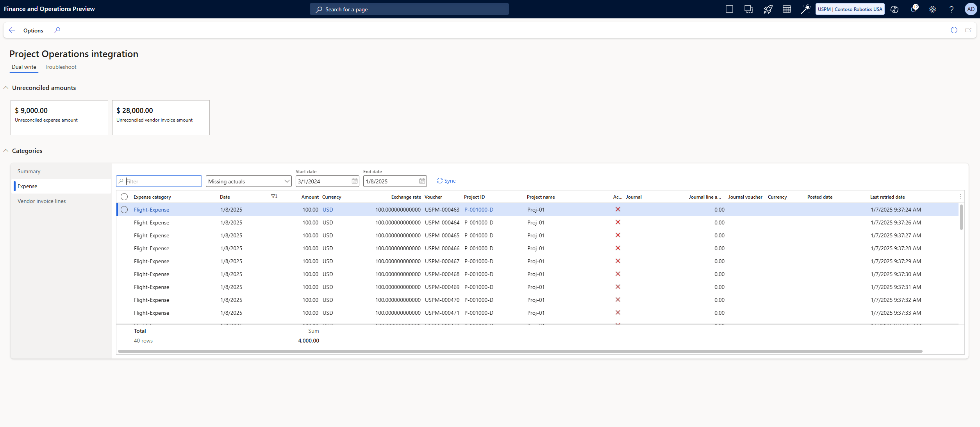This screenshot has height=427, width=980.
Task: Open the End date calendar picker
Action: tap(422, 181)
